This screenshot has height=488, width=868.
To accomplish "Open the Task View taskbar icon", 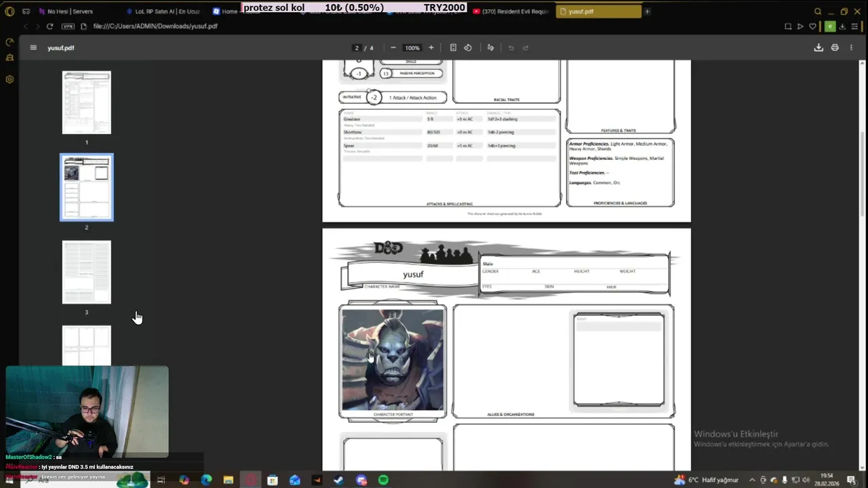I will [161, 480].
